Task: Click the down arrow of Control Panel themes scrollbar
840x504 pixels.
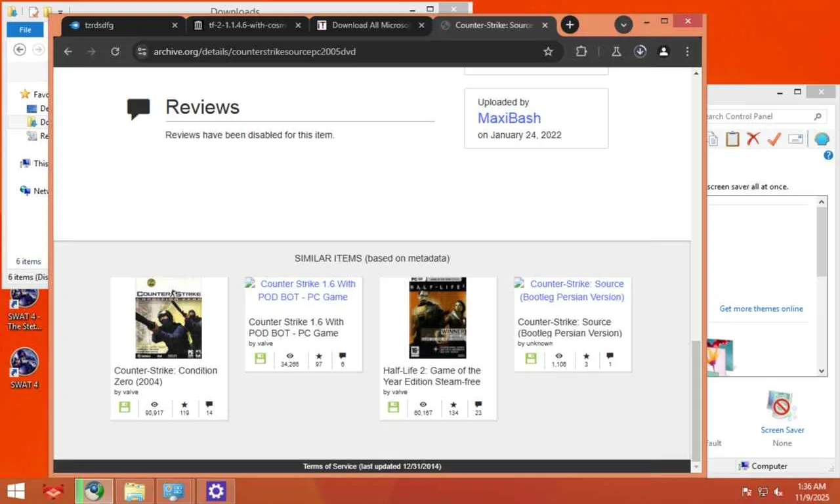Action: click(x=822, y=371)
